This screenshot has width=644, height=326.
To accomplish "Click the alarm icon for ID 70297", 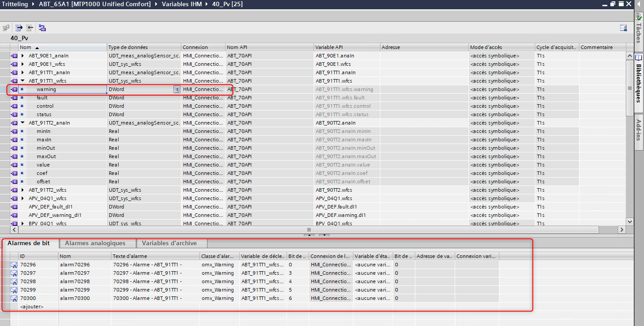I will (14, 273).
